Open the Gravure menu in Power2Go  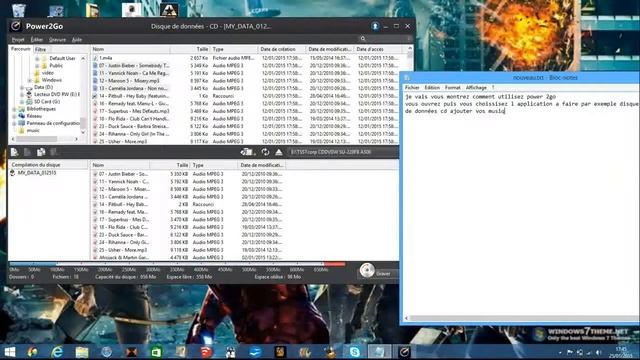57,40
